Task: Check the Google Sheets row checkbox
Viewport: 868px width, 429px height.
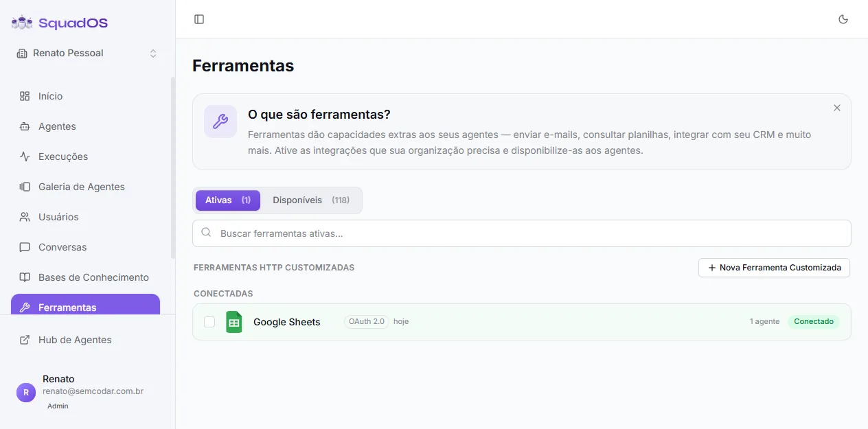Action: 209,322
